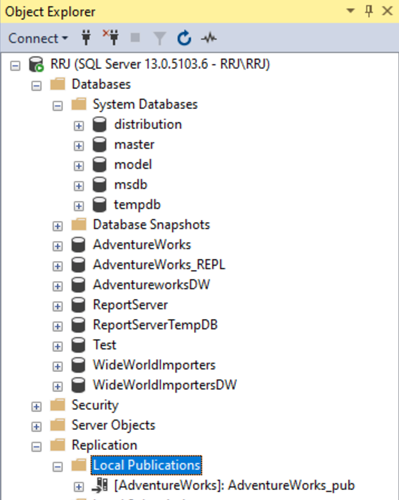Click the WideWorldImportersDW database icon
The image size is (399, 500).
tap(78, 385)
